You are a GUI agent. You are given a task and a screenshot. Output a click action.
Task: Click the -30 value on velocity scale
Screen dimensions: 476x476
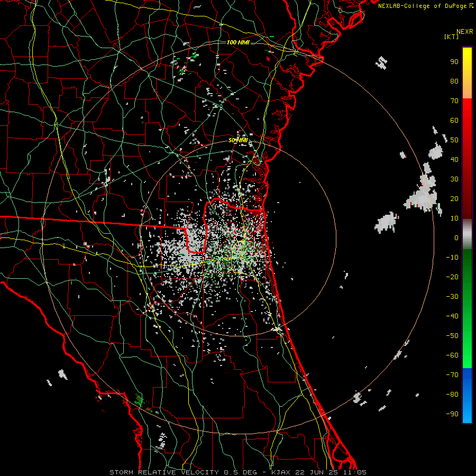coord(452,297)
